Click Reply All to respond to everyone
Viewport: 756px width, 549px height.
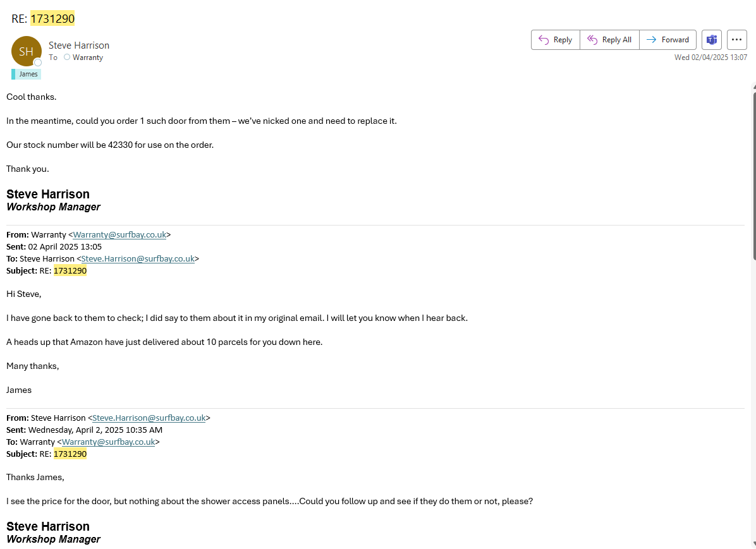point(609,40)
